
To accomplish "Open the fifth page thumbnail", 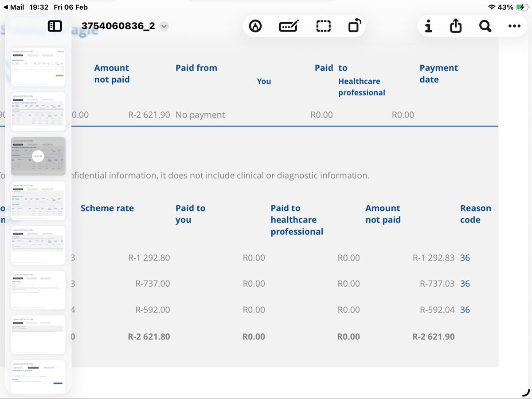I will 38,245.
